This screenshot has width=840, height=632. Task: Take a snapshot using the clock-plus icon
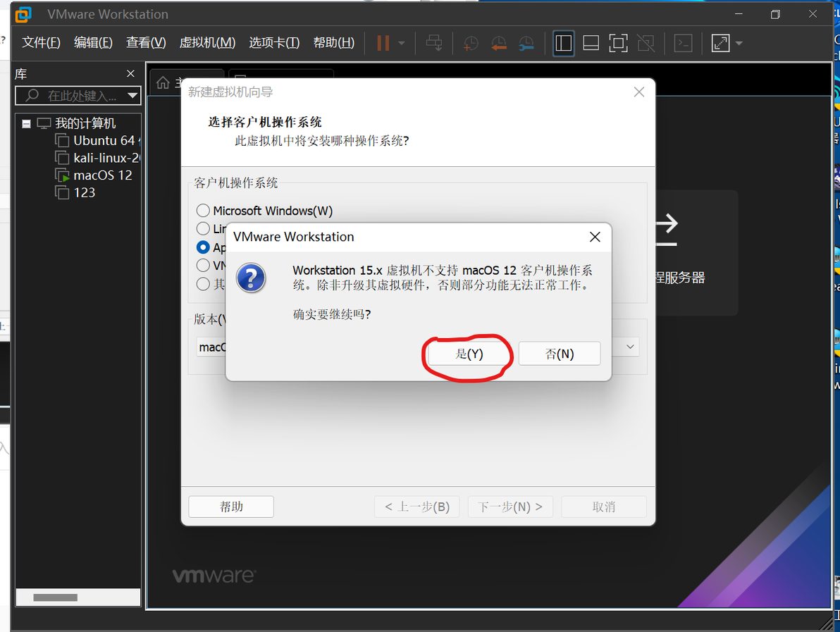470,43
